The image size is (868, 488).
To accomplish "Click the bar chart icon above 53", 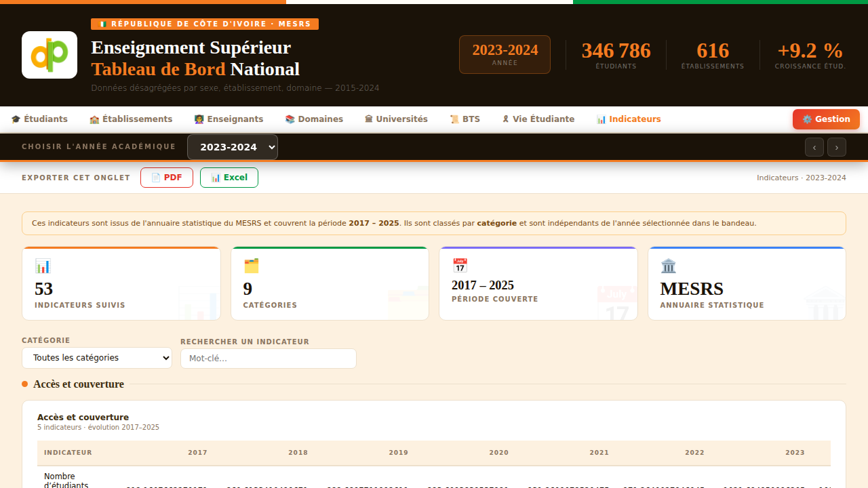I will (43, 266).
